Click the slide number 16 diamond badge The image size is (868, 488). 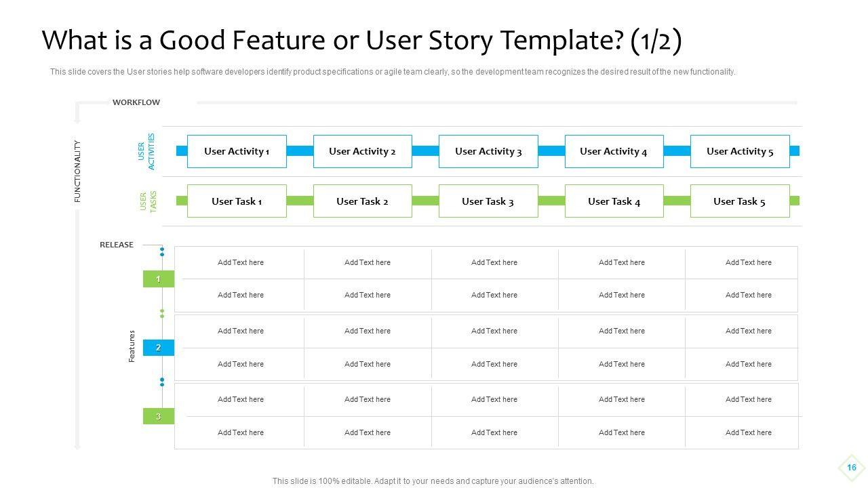click(x=852, y=468)
